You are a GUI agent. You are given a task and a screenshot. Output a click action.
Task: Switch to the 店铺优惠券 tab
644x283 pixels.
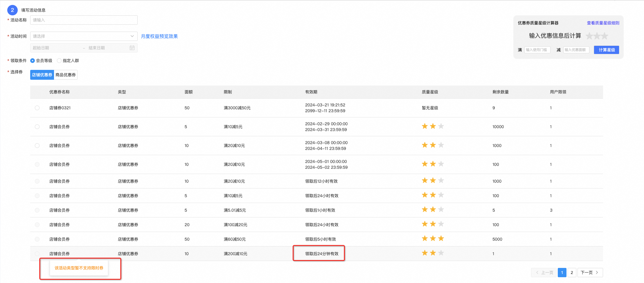(42, 75)
